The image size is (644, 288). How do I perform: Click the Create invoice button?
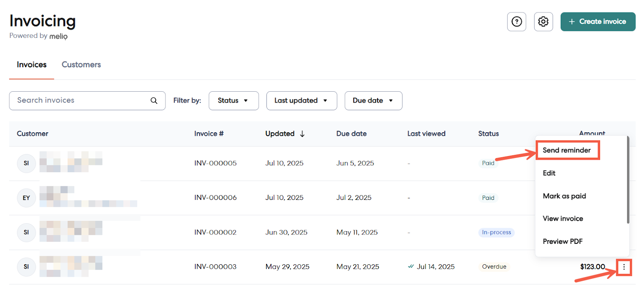[597, 22]
